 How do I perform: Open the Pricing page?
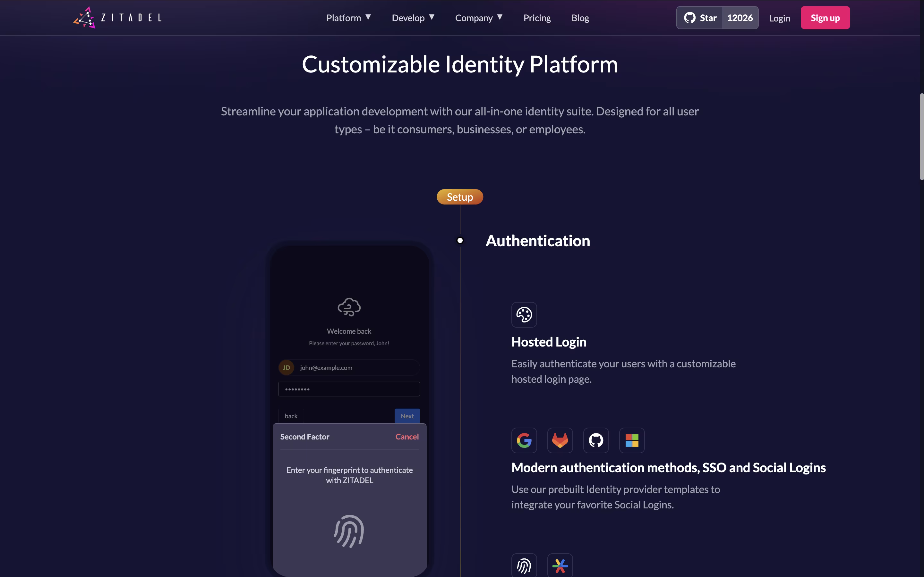coord(537,18)
